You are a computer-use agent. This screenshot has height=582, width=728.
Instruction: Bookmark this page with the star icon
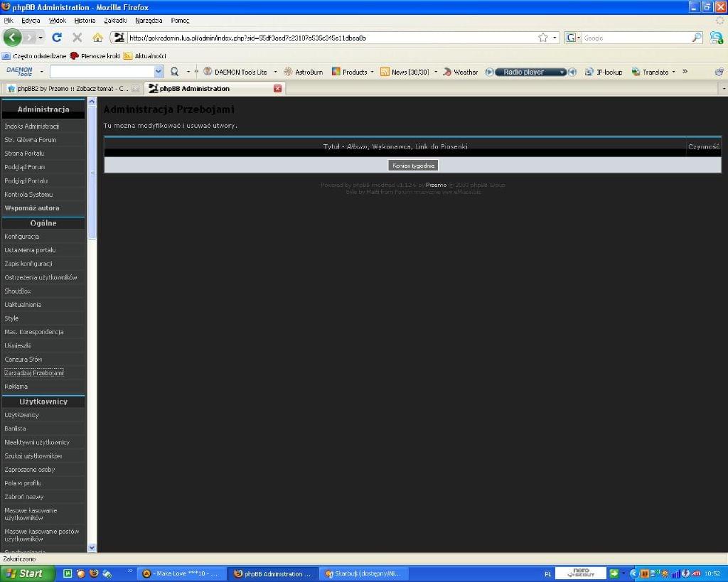(542, 38)
